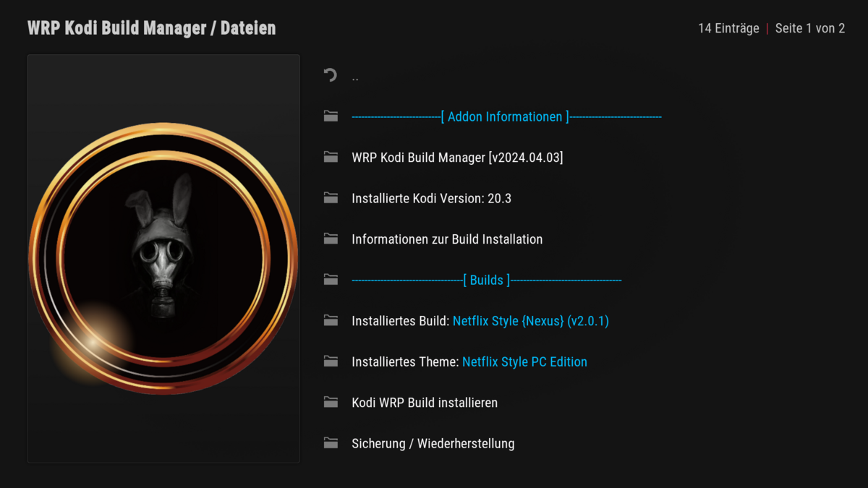Open WRP Kodi Build Manager v2024.04.03 entry
Image resolution: width=868 pixels, height=488 pixels.
(x=456, y=158)
